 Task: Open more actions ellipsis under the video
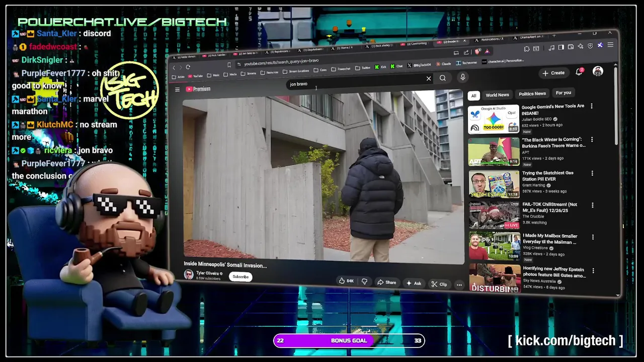pyautogui.click(x=459, y=285)
